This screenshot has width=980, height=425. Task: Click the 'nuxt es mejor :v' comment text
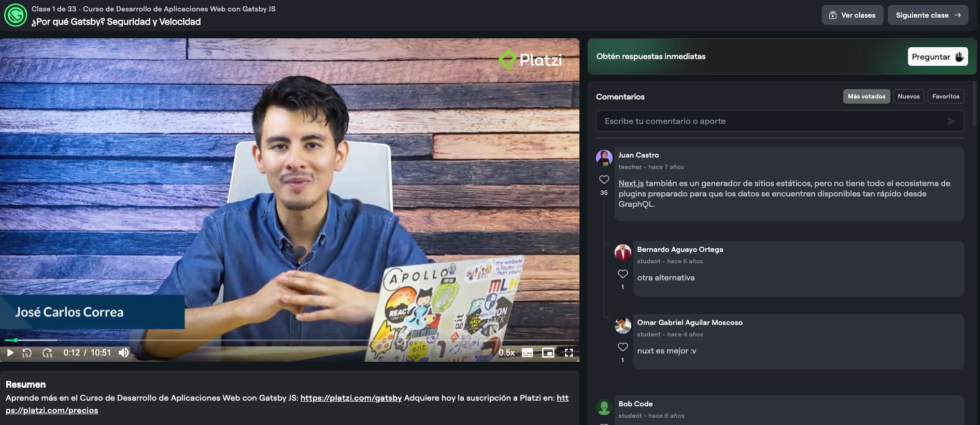(666, 351)
